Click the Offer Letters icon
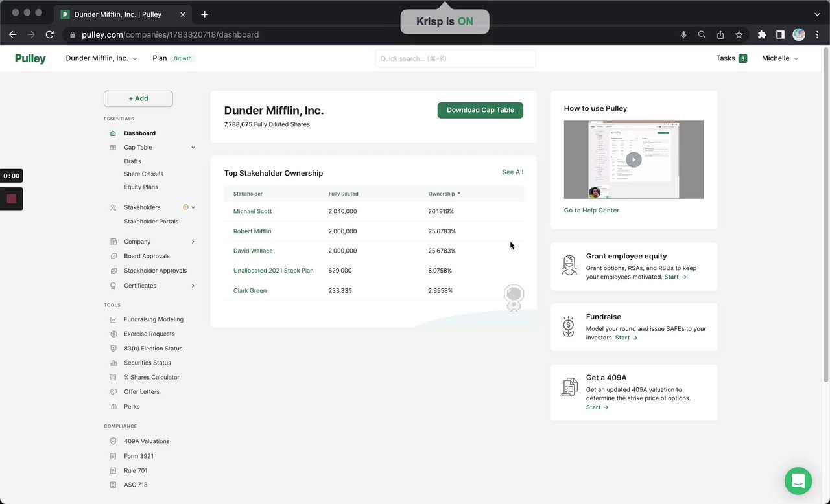This screenshot has width=830, height=504. pos(113,392)
